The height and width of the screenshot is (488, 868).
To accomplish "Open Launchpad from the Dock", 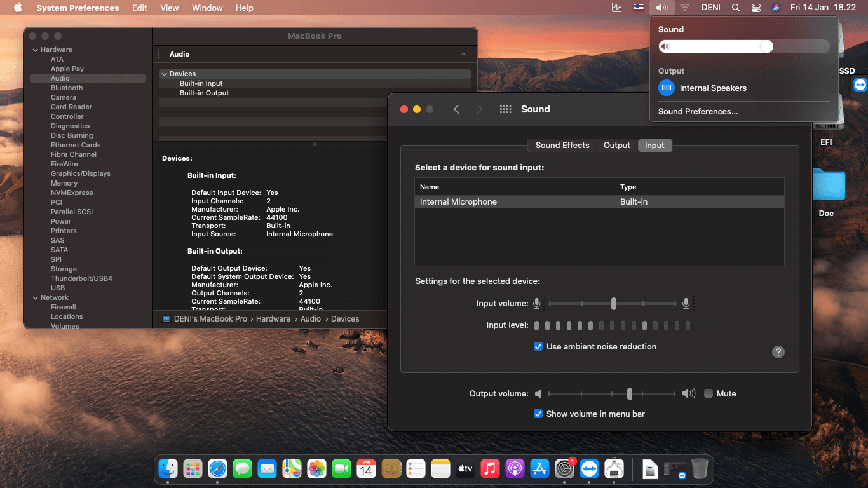I will (193, 469).
